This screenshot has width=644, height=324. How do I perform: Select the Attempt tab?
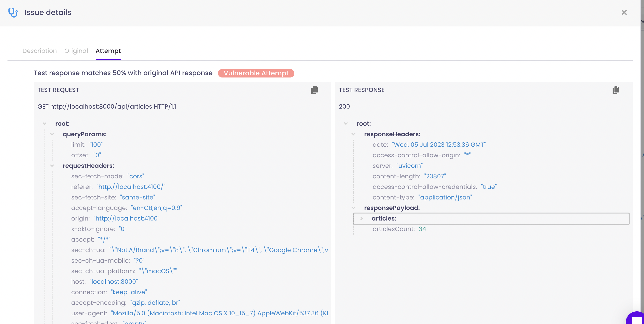[108, 51]
